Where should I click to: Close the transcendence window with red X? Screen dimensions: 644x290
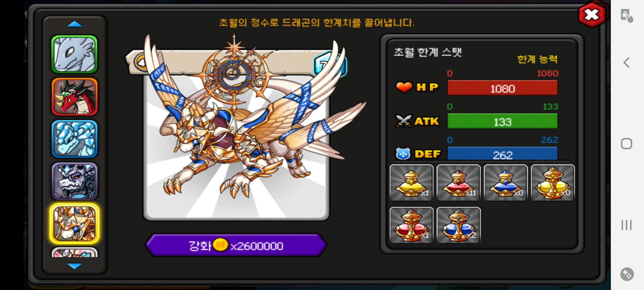[592, 15]
